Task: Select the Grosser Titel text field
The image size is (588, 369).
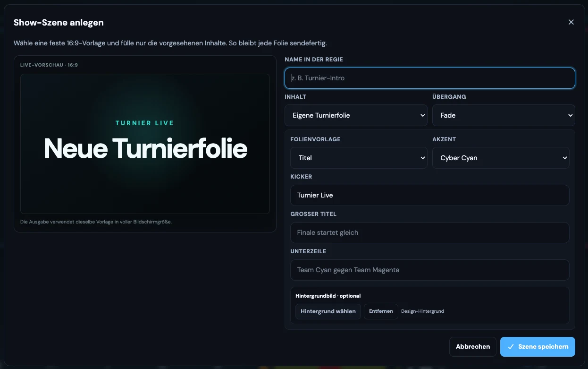Action: click(430, 232)
